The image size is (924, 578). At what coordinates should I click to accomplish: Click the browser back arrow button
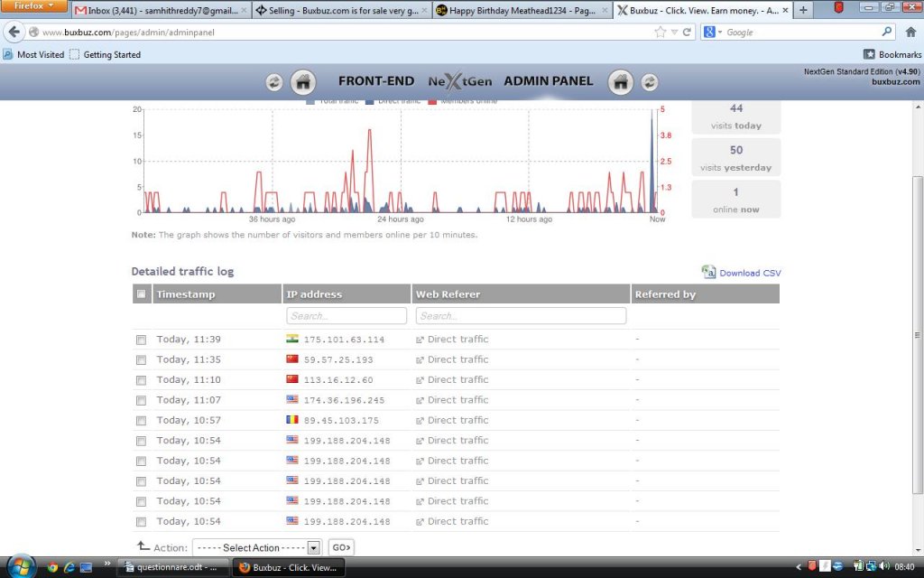click(14, 32)
